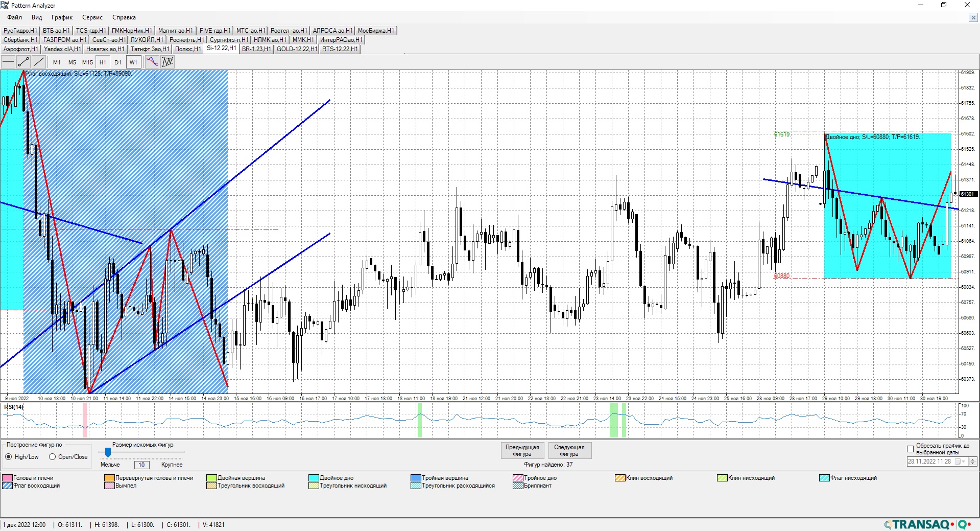
Task: Switch to the Yandex clA,H1 tab
Action: coord(62,49)
